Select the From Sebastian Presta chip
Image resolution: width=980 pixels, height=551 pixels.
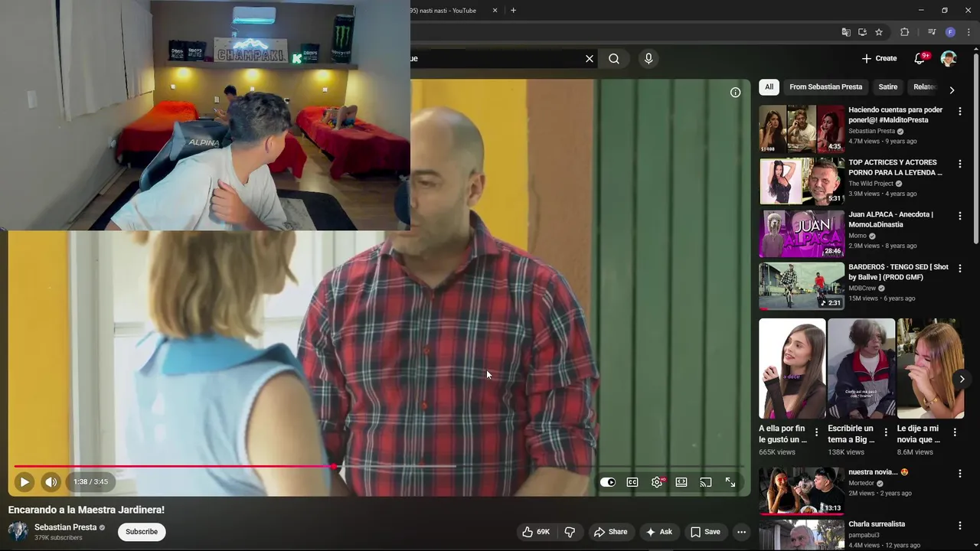(x=825, y=87)
